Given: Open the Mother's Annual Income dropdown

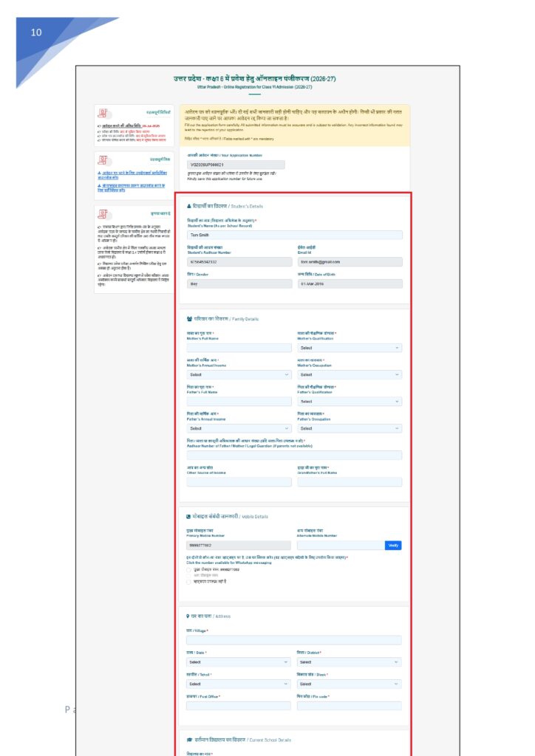Looking at the screenshot, I should [x=239, y=374].
